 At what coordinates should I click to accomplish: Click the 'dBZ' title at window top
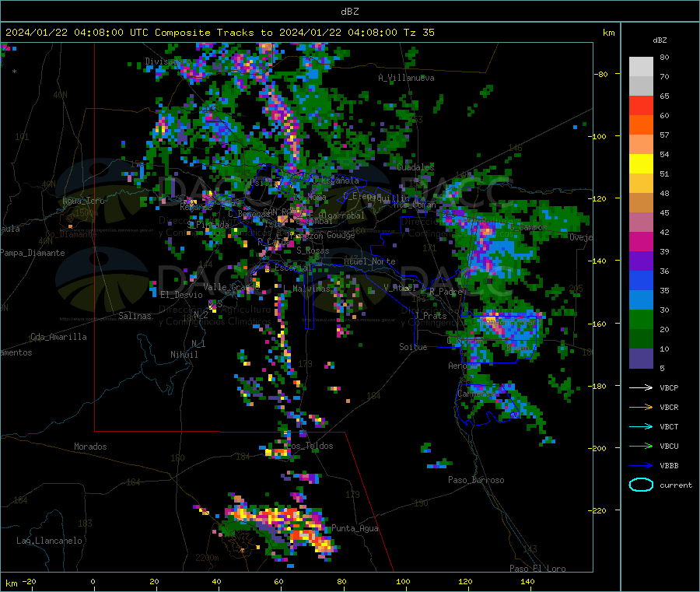click(349, 12)
